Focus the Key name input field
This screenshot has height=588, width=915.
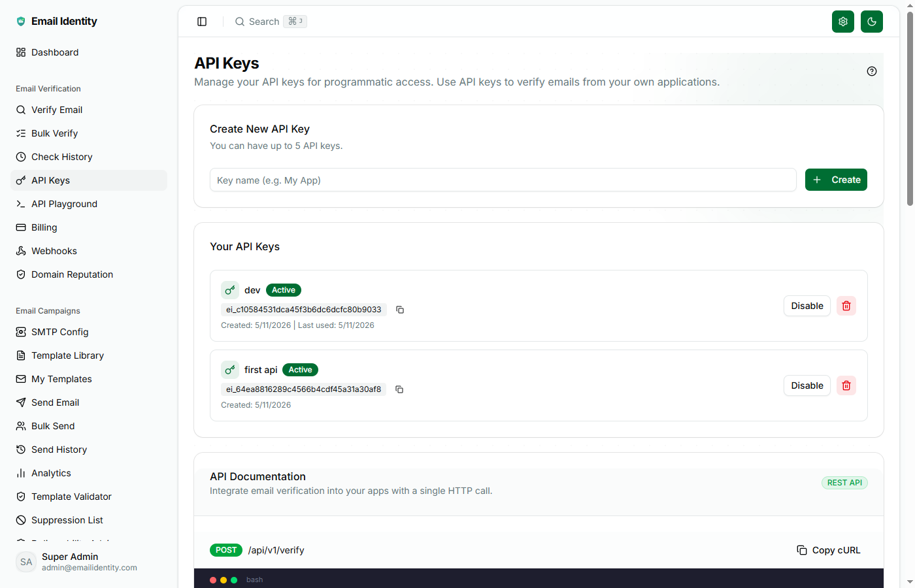[503, 180]
